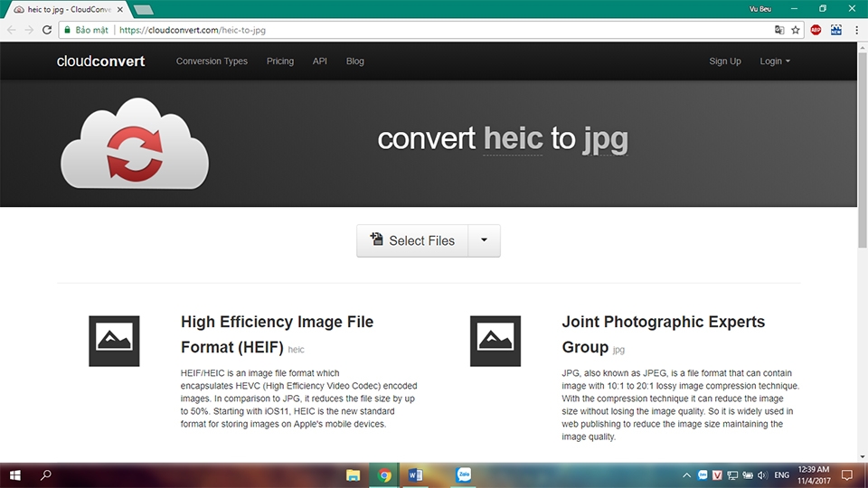Reload the page with the refresh button
868x488 pixels.
47,30
